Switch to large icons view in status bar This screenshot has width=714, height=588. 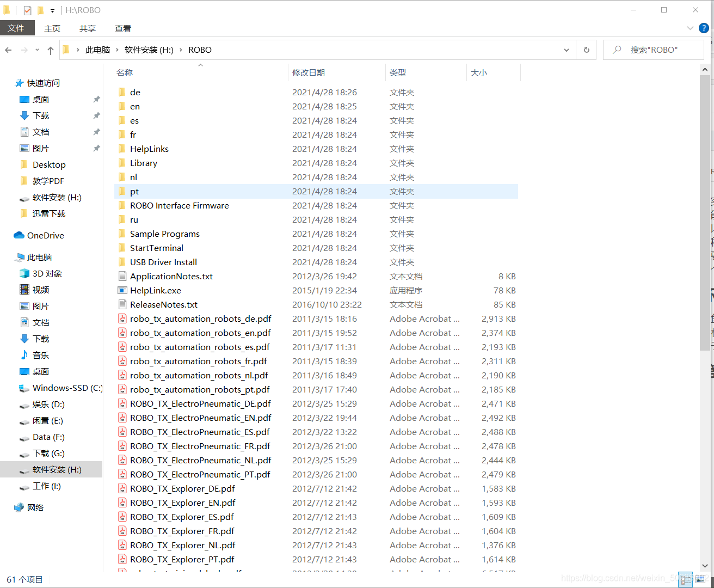tap(701, 579)
